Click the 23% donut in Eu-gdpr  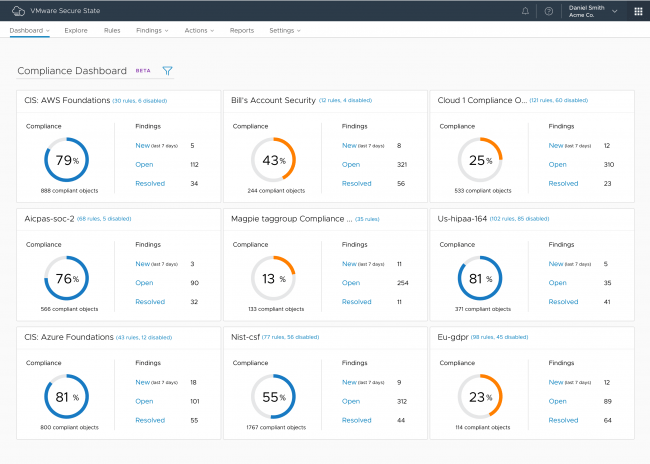[480, 396]
